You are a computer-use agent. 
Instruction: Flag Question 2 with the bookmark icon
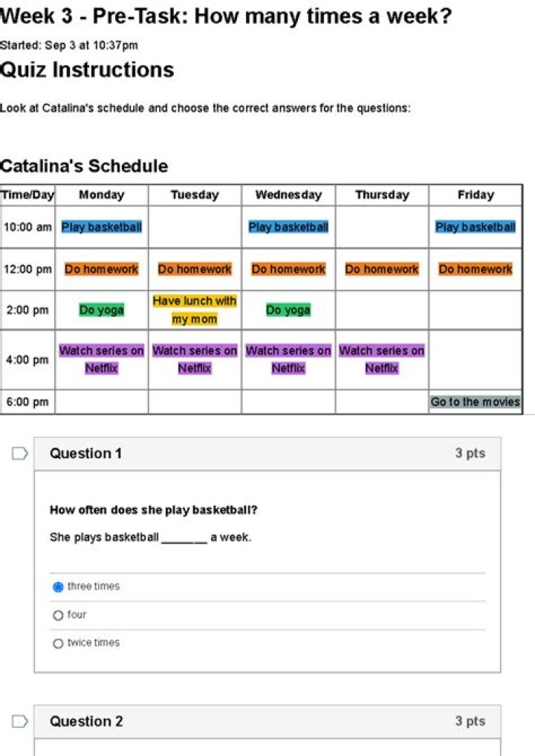point(20,721)
